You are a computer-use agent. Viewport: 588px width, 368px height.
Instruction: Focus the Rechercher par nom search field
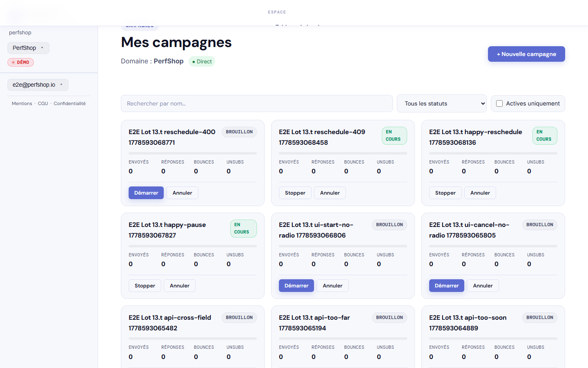click(257, 103)
